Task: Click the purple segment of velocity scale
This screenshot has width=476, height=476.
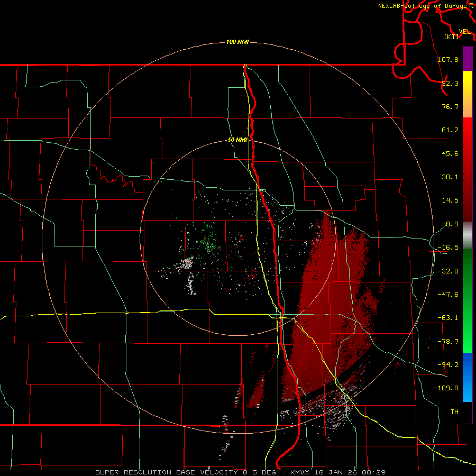Action: [467, 59]
